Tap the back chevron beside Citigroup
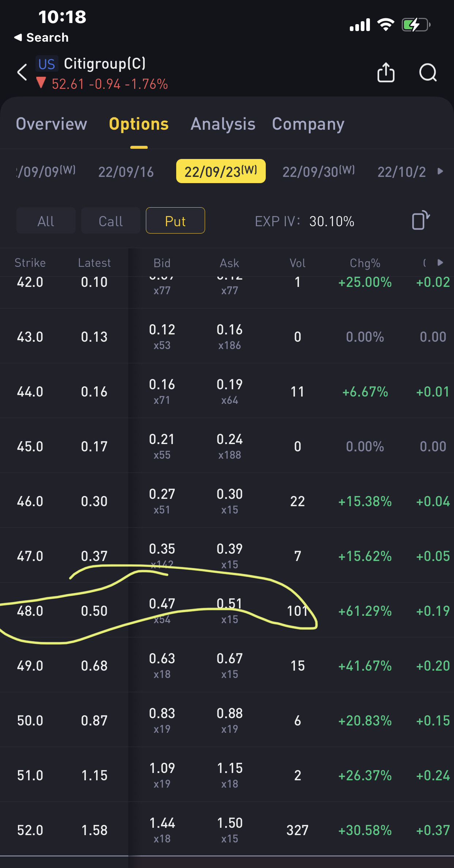The image size is (454, 868). coord(22,72)
